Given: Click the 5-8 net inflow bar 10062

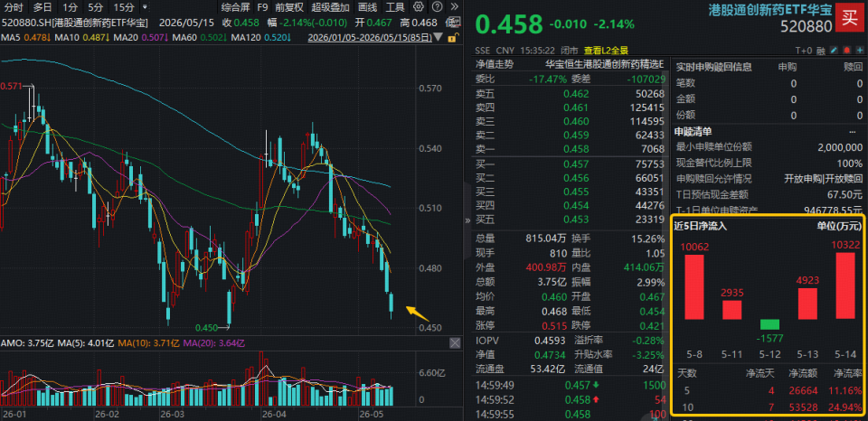Looking at the screenshot, I should click(693, 286).
